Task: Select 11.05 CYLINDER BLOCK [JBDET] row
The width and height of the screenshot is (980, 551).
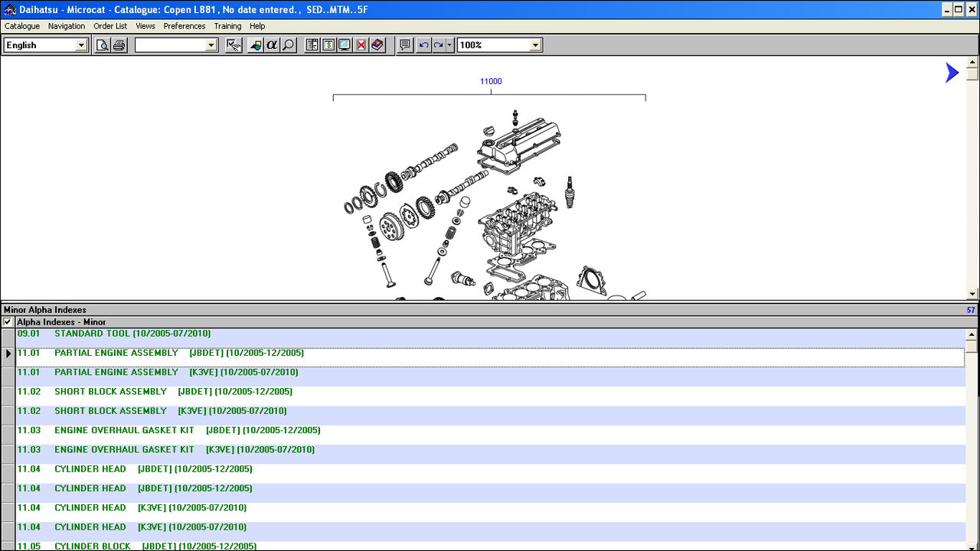Action: [x=490, y=546]
